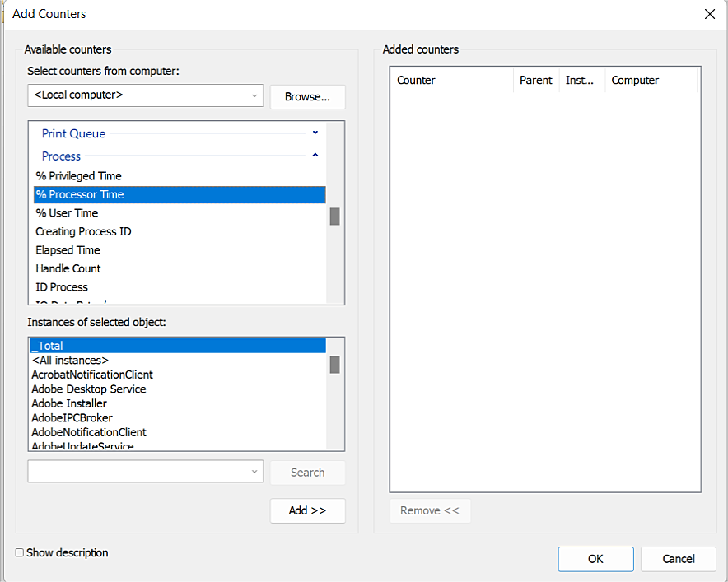Image resolution: width=728 pixels, height=582 pixels.
Task: Click the instances list scrollbar thumb
Action: 334,365
